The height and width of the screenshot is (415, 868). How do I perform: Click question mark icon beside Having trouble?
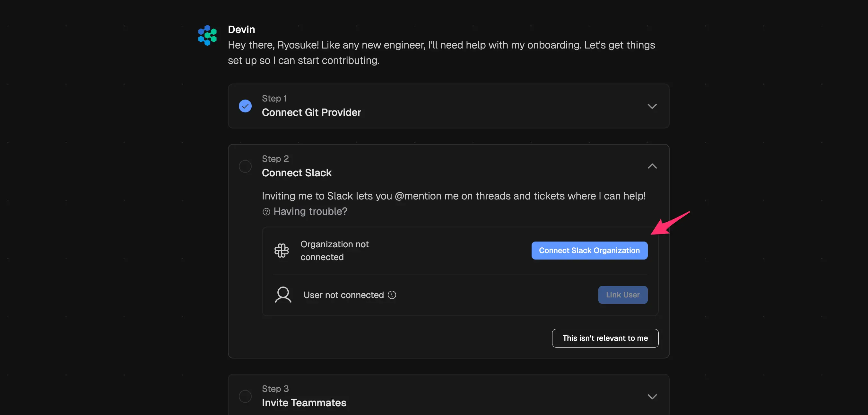point(266,211)
